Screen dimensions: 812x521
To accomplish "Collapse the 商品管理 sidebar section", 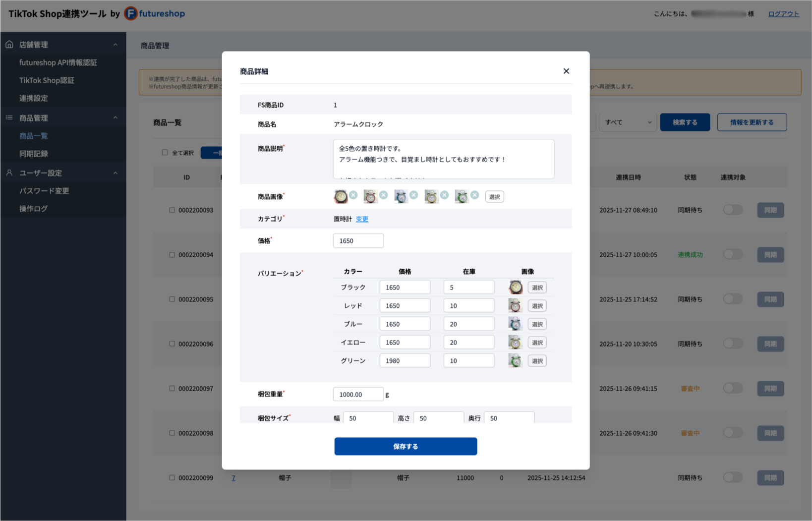I will tap(116, 118).
